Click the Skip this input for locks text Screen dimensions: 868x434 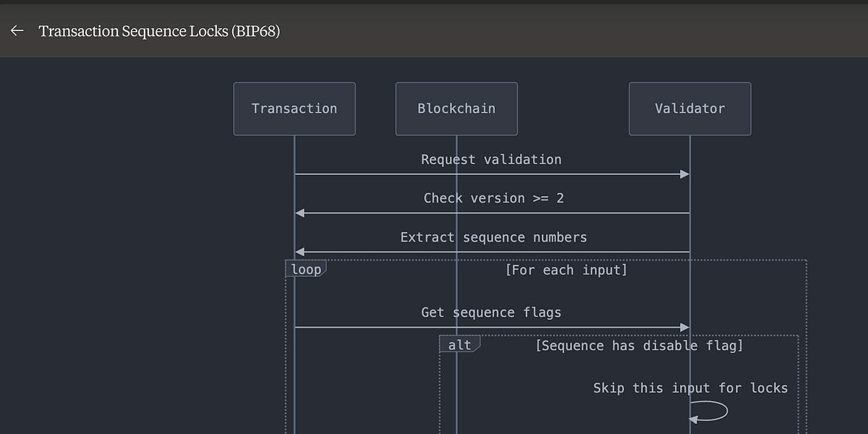tap(690, 388)
